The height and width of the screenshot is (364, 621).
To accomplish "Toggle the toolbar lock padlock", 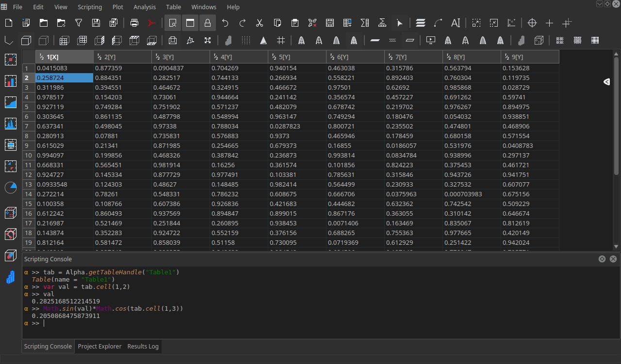I will [207, 23].
